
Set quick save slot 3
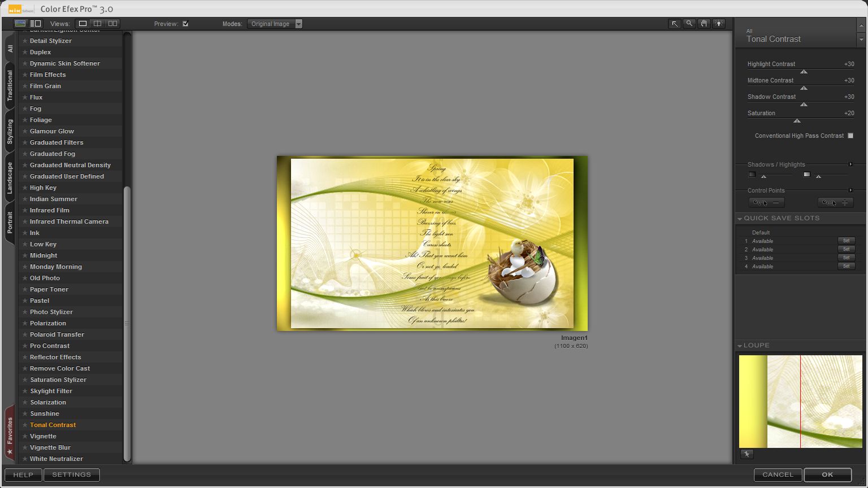(x=846, y=258)
